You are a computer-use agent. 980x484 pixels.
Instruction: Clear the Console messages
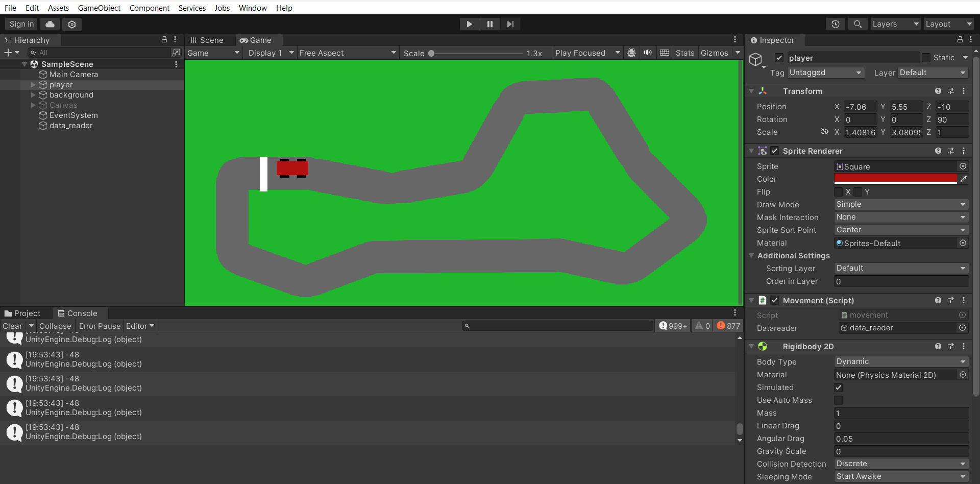[12, 326]
